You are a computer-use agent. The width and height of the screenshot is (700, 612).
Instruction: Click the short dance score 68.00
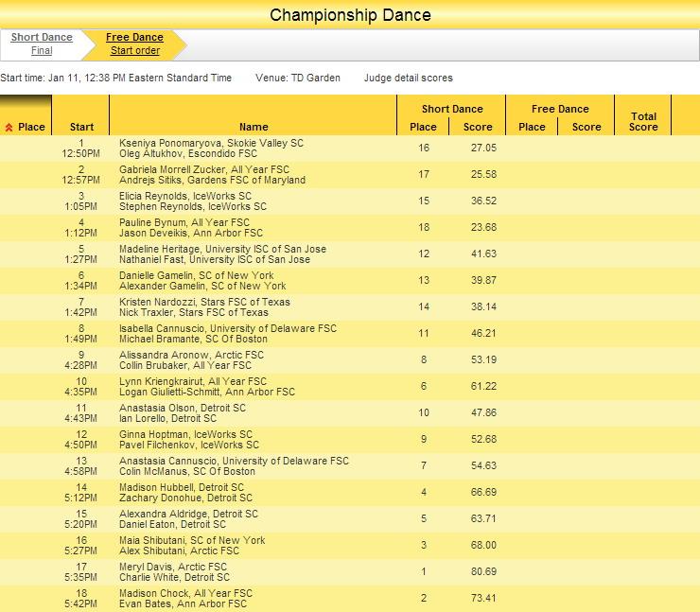(x=483, y=545)
